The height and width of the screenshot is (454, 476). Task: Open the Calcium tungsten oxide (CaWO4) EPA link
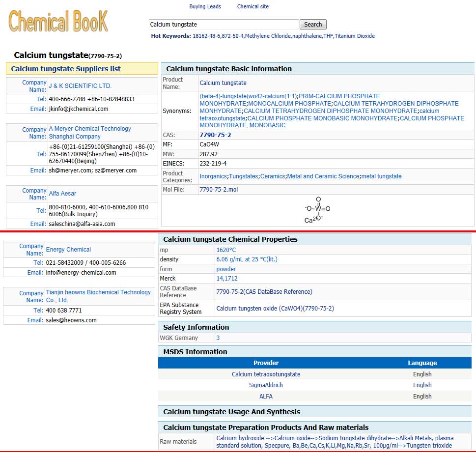click(275, 308)
